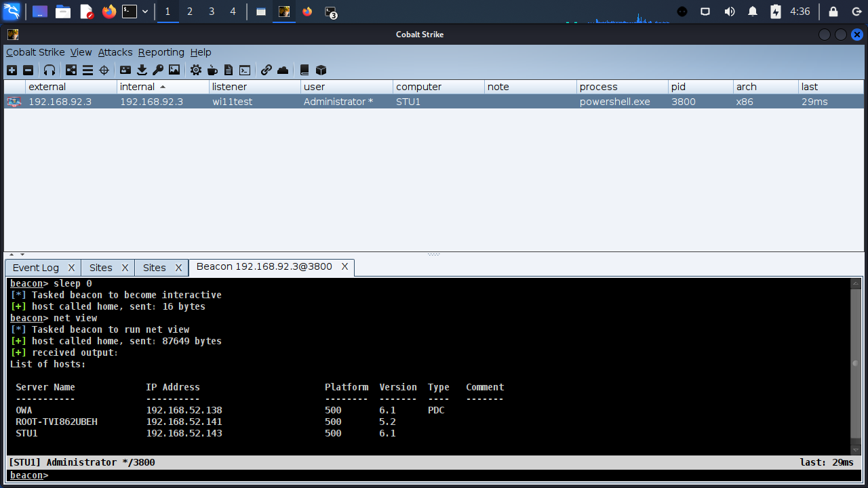Close the Event Log tab
The width and height of the screenshot is (868, 488).
[x=71, y=268]
